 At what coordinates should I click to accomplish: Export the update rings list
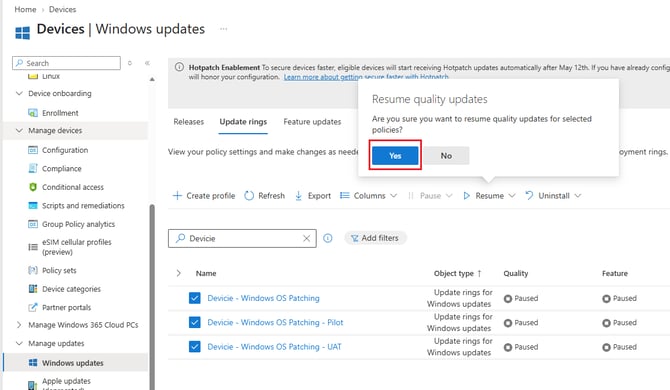click(313, 196)
